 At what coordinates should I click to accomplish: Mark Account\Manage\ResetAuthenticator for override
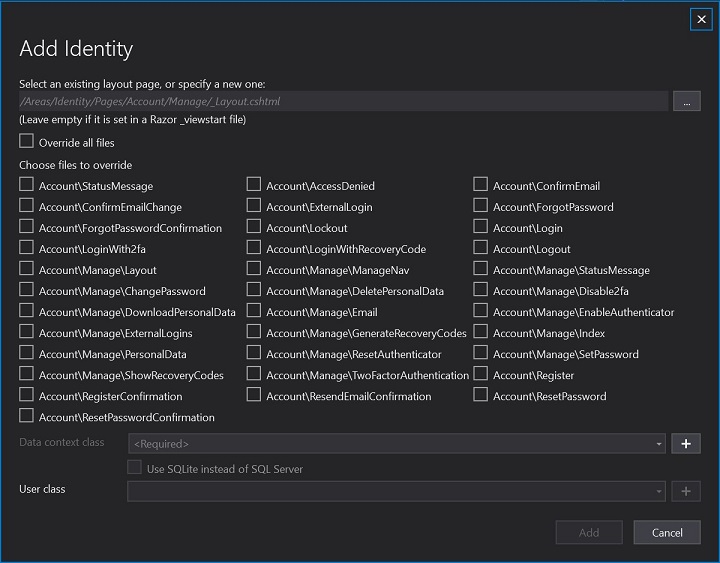253,353
